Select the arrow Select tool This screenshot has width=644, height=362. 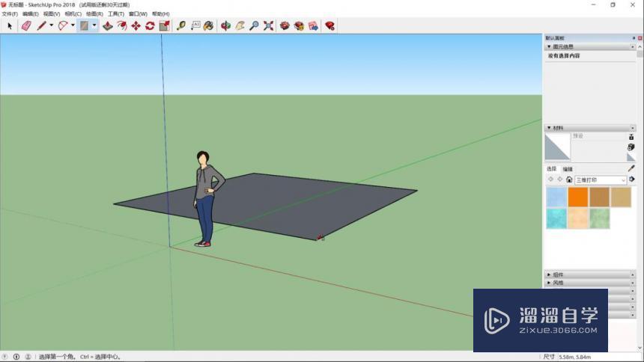click(x=10, y=26)
